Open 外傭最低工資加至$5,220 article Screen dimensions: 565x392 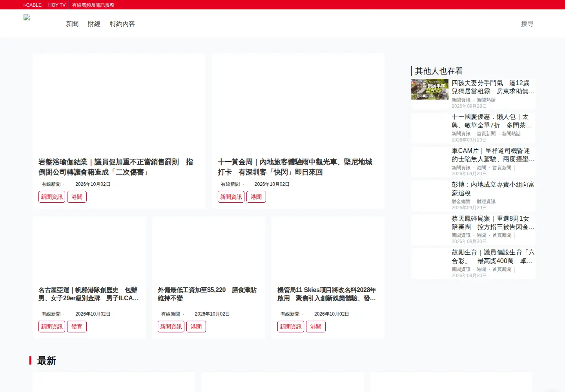(x=207, y=294)
